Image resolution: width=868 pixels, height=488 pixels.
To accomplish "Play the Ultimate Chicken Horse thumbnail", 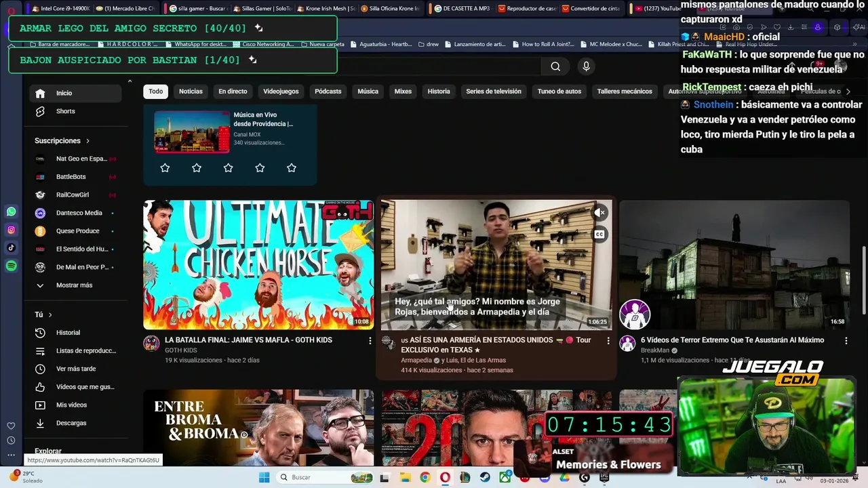I will [x=258, y=264].
